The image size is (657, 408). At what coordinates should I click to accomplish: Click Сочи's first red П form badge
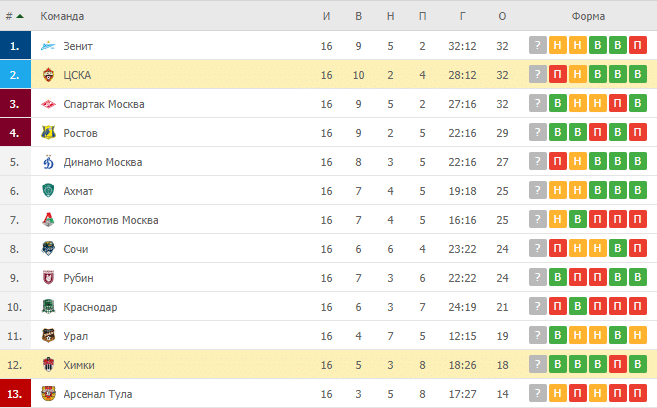(x=558, y=248)
